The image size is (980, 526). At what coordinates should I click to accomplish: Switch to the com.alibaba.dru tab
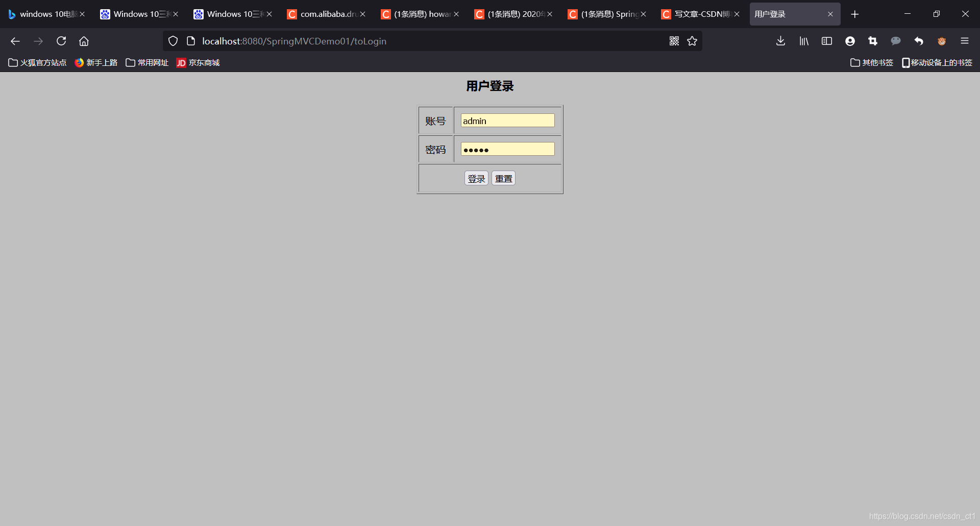coord(326,14)
